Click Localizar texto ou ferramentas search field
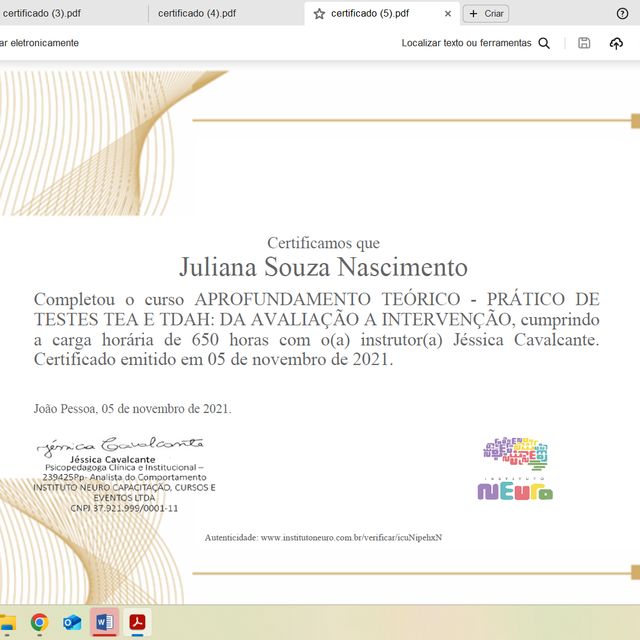The width and height of the screenshot is (640, 640). 466,43
